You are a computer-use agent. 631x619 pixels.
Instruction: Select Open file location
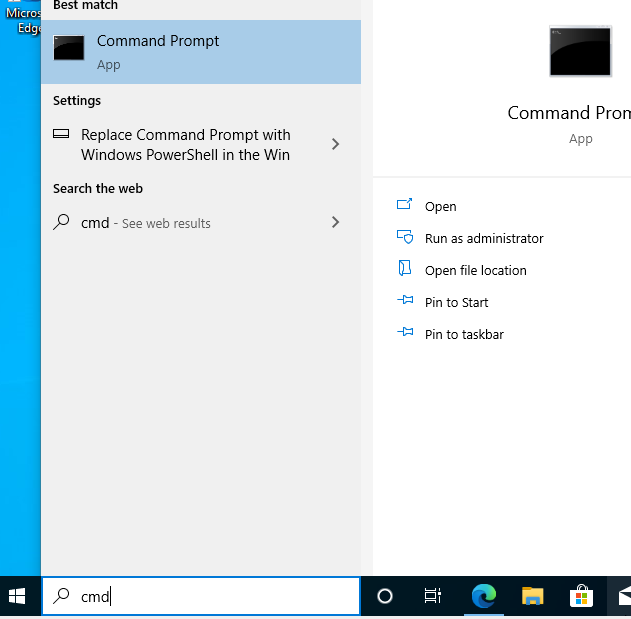(476, 270)
